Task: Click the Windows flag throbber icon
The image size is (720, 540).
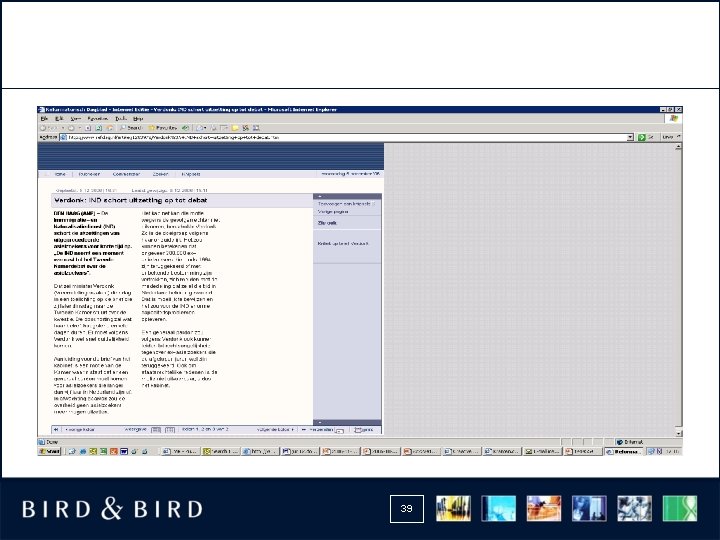Action: tap(674, 118)
